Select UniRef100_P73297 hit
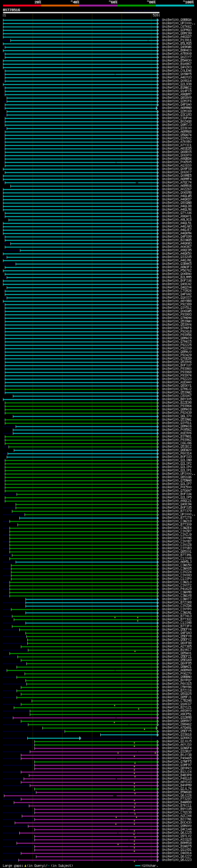The height and width of the screenshot is (868, 197). pos(177,799)
